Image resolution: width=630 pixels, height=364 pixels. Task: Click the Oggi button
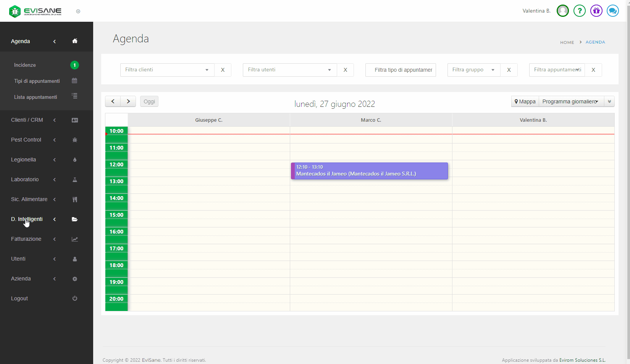pos(149,101)
